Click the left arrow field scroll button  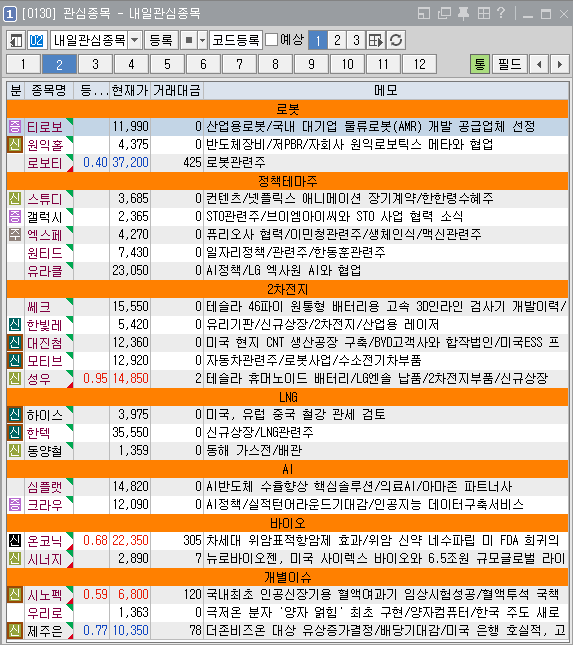[539, 64]
